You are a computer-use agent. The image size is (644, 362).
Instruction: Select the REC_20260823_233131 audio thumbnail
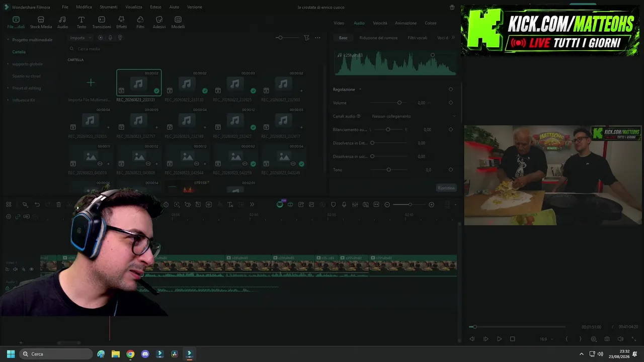click(x=139, y=82)
